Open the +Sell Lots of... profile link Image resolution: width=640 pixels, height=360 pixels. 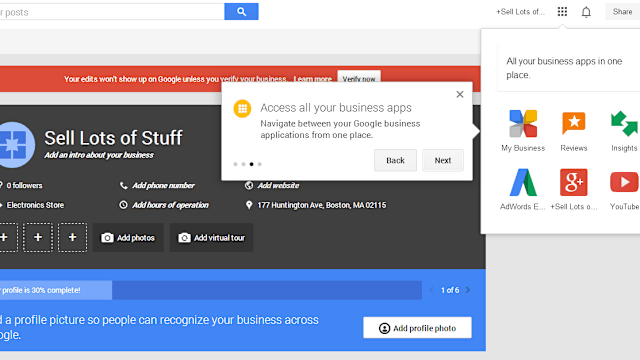(x=520, y=12)
